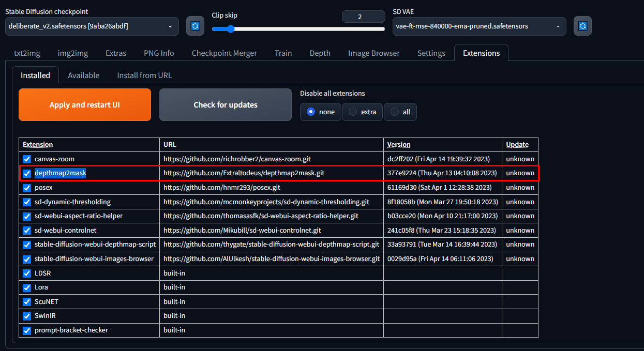
Task: Click the SD VAE refresh icon
Action: click(x=582, y=26)
